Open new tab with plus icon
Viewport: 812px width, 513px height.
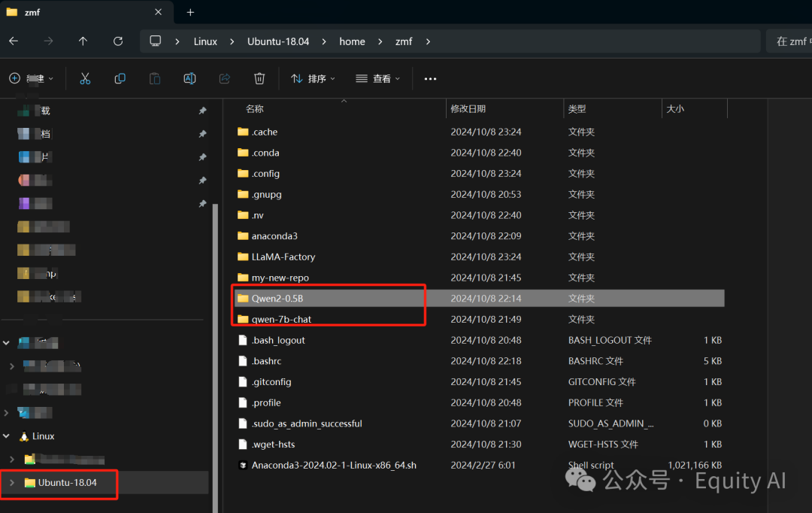pos(190,12)
